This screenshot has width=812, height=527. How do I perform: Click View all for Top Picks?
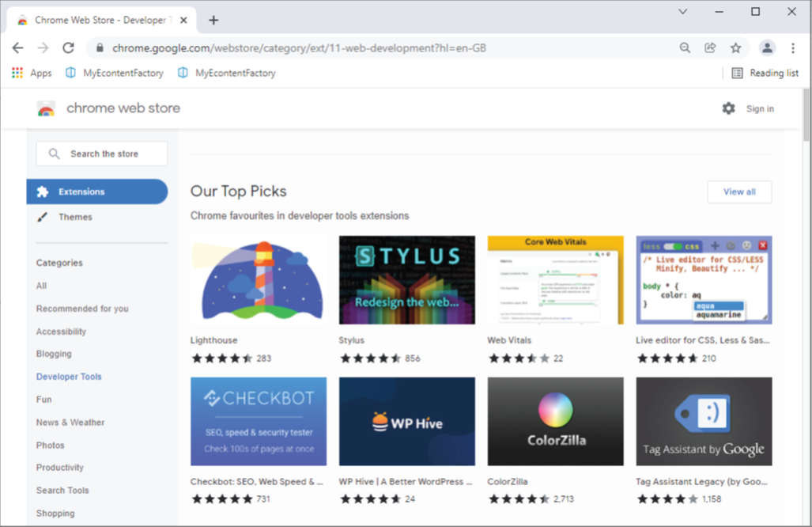(x=739, y=191)
